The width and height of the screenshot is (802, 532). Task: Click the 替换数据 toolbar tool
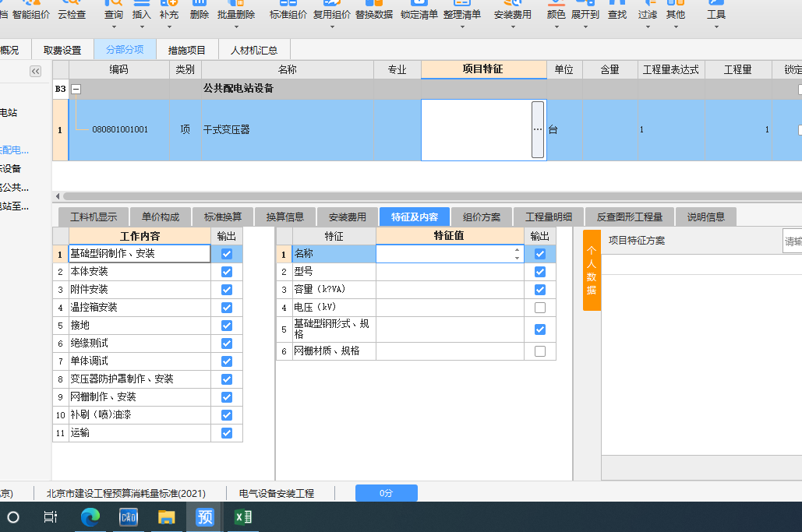point(374,10)
